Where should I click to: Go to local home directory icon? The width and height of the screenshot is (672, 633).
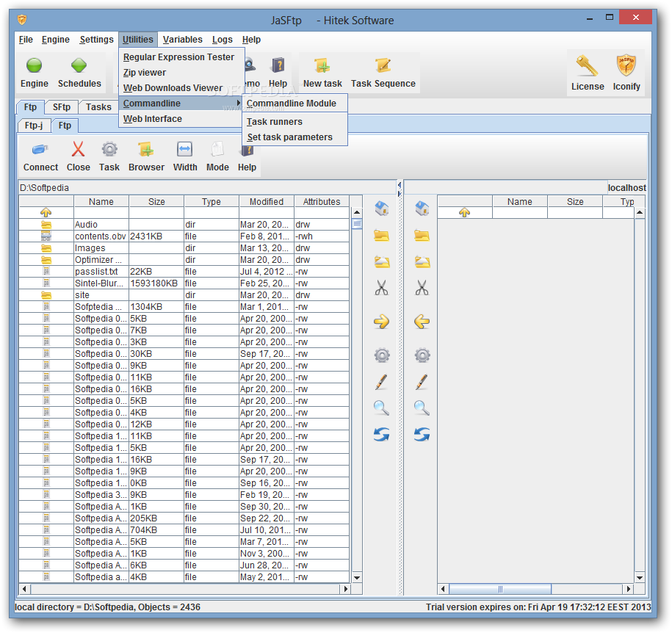pos(381,209)
